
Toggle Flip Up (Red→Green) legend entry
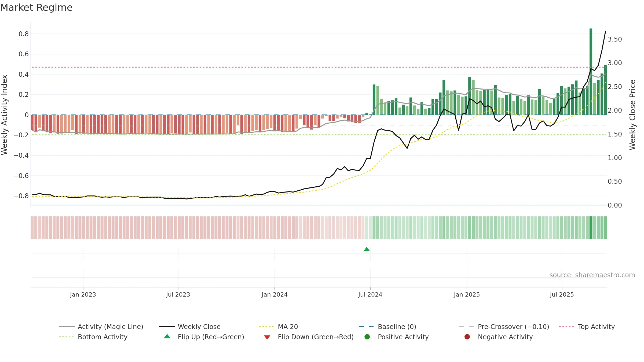tap(204, 337)
